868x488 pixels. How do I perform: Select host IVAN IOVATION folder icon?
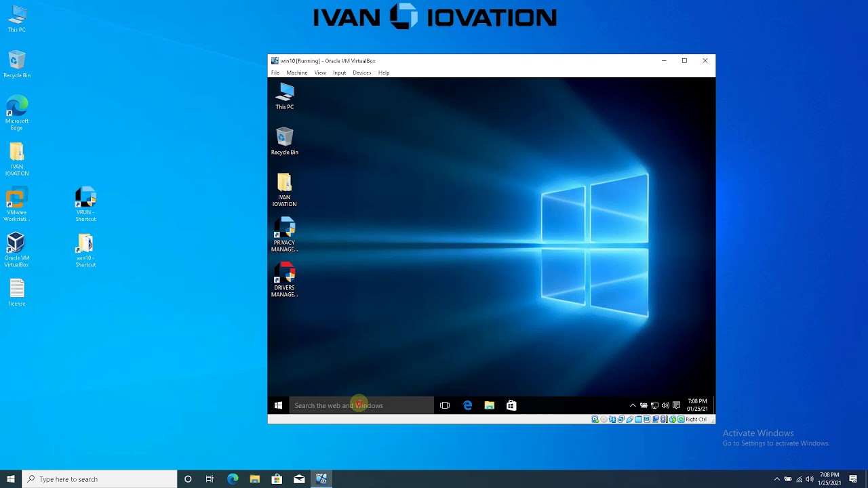[x=17, y=159]
